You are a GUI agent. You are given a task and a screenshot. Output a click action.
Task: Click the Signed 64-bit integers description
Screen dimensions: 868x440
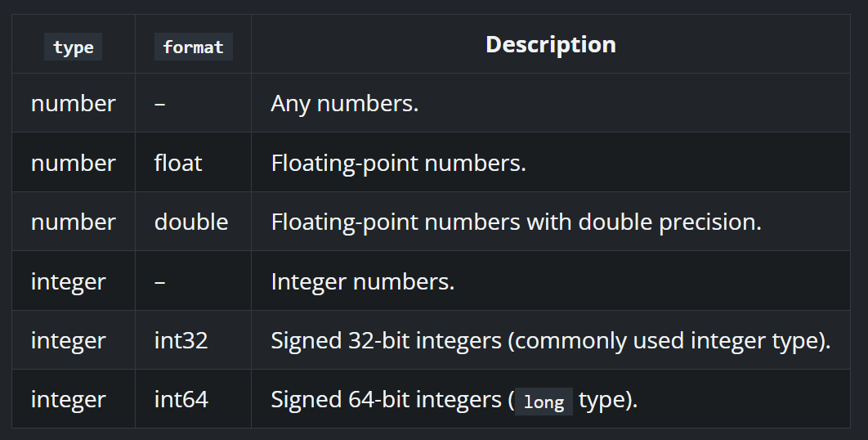454,400
